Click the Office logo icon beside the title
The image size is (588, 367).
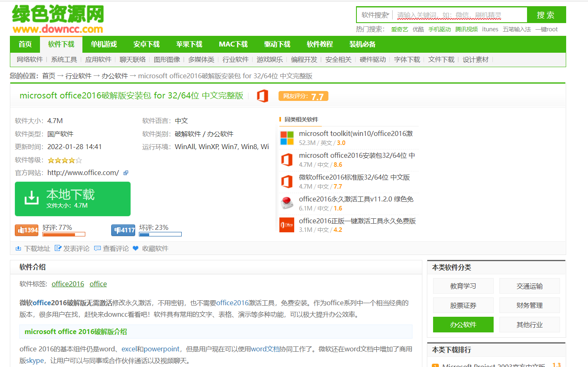[262, 96]
